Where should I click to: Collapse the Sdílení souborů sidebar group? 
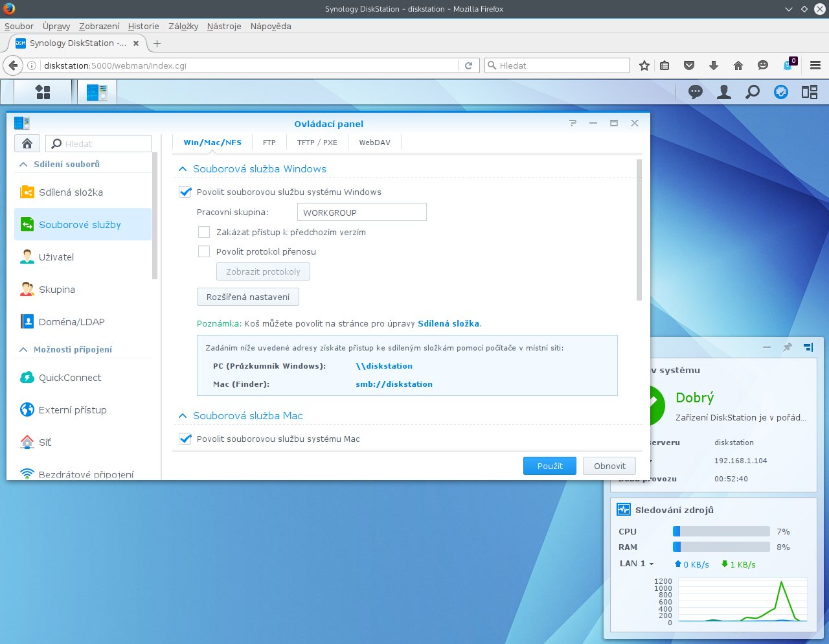(x=23, y=165)
